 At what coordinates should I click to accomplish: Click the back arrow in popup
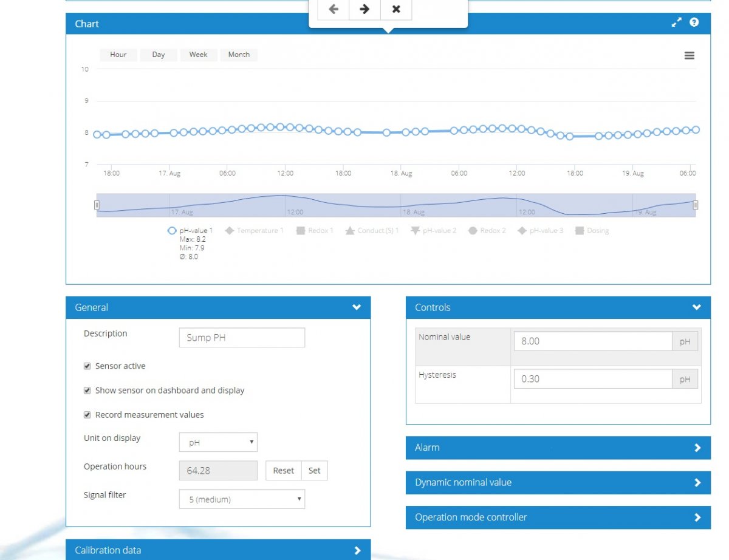pos(333,9)
